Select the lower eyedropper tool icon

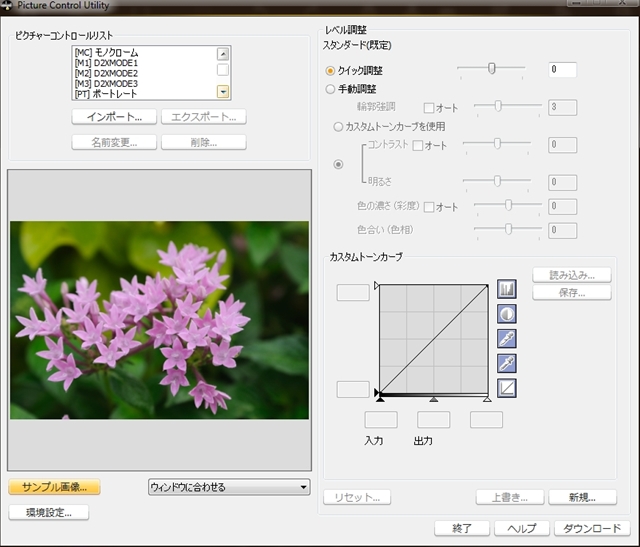pyautogui.click(x=506, y=362)
